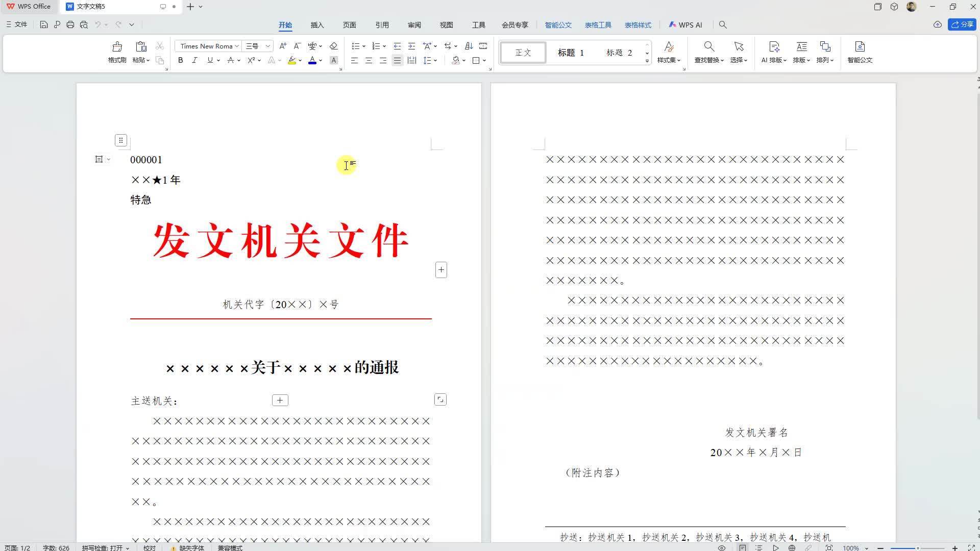This screenshot has width=980, height=551.
Task: Switch to the 插入 ribbon tab
Action: point(317,24)
